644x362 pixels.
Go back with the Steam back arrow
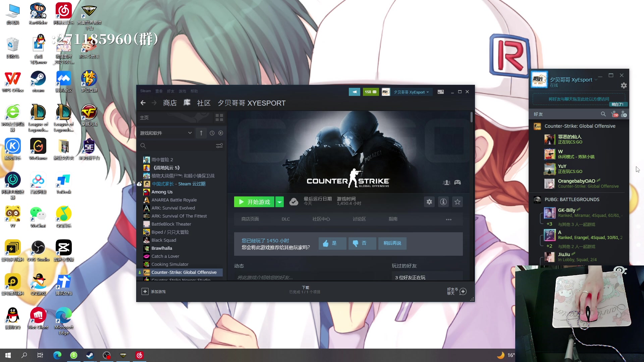click(x=143, y=103)
